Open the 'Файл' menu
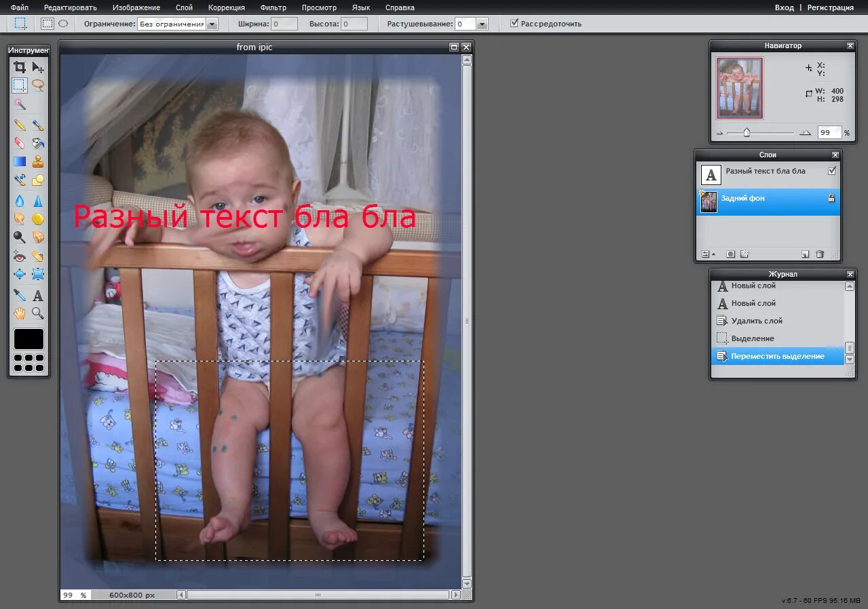 pos(19,7)
